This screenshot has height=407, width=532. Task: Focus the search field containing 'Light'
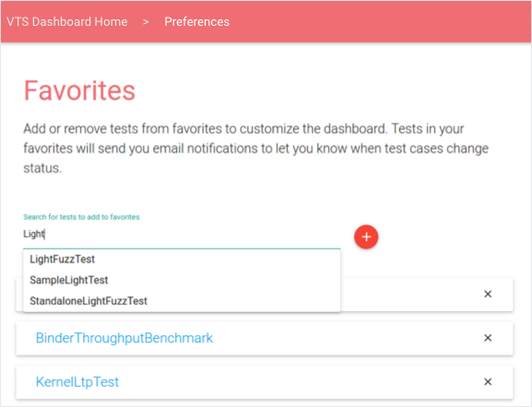point(182,234)
